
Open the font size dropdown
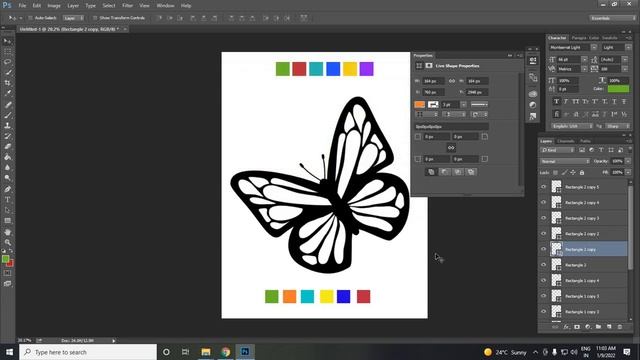tap(584, 60)
